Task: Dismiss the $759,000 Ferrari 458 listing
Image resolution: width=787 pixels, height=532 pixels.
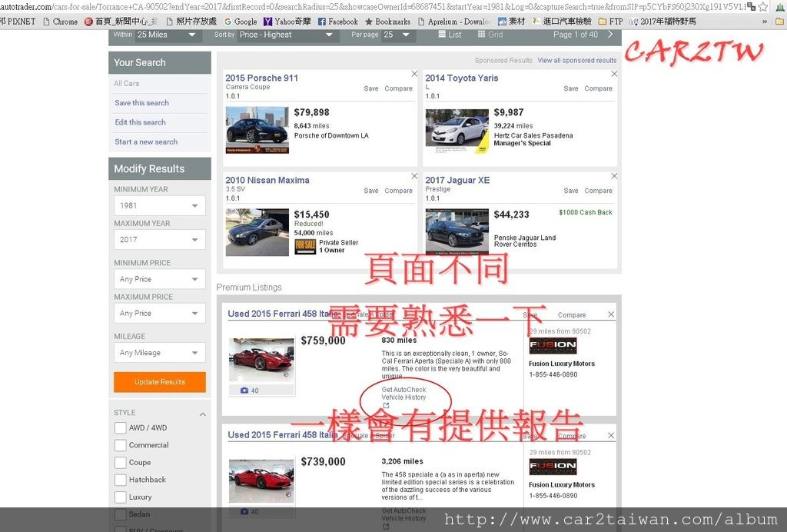Action: coord(611,314)
